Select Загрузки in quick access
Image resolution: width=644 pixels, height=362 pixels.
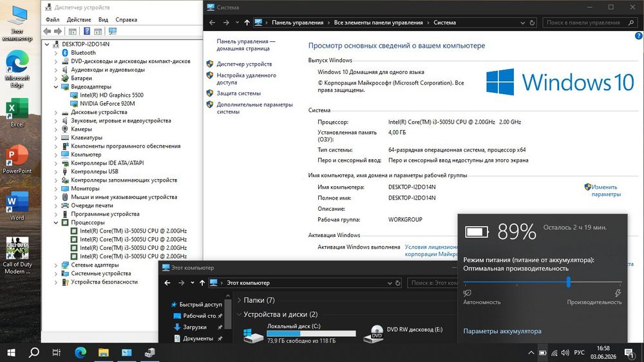(x=194, y=327)
